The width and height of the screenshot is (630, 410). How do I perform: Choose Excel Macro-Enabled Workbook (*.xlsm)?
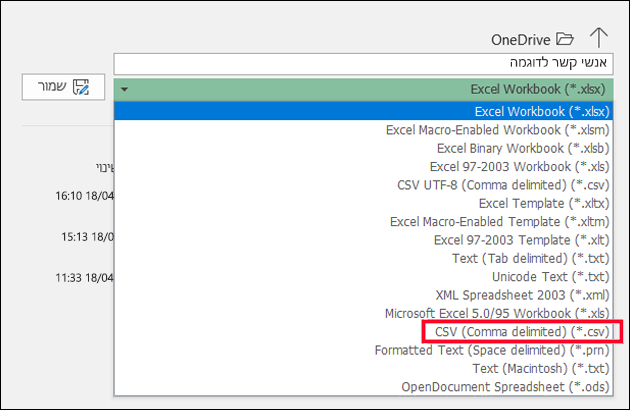pyautogui.click(x=363, y=130)
